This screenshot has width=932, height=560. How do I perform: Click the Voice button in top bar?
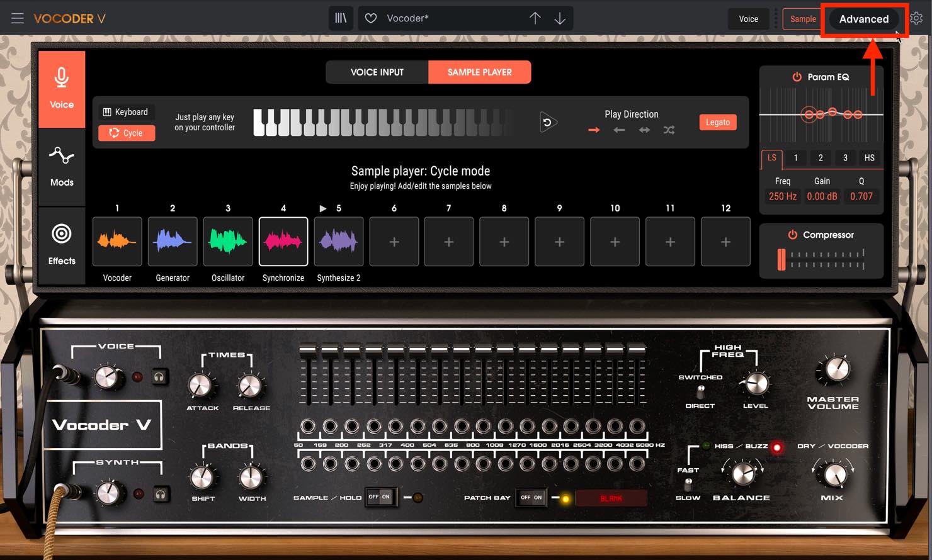749,19
